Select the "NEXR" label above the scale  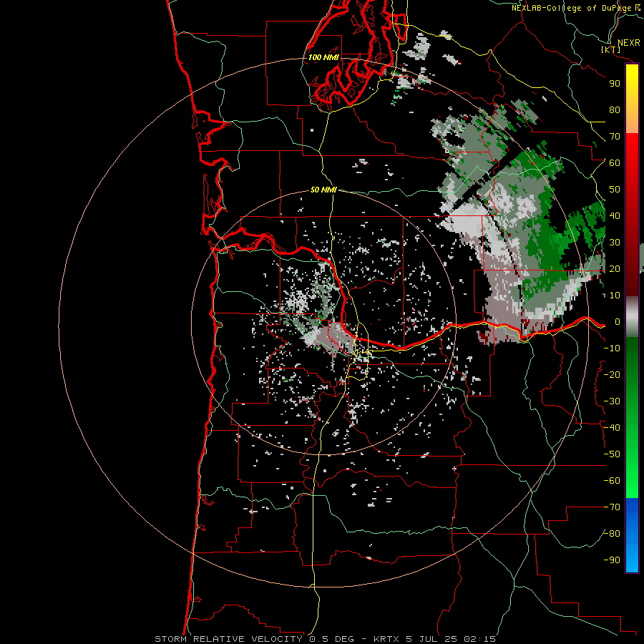coord(628,43)
